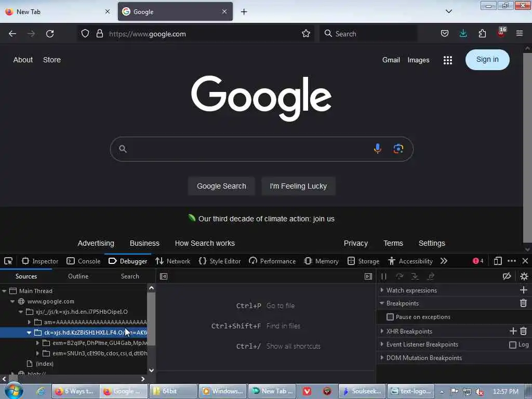Collapse the breakpoints pane icon
The width and height of the screenshot is (532, 399).
[368, 276]
